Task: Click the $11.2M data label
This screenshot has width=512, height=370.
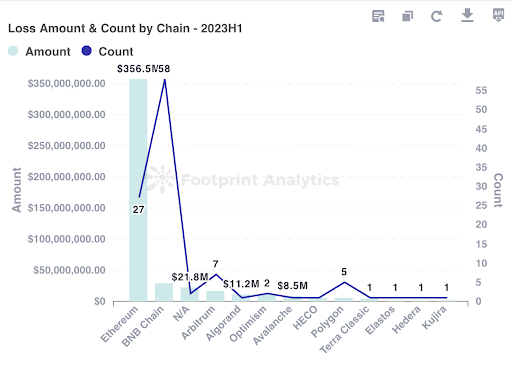Action: point(241,284)
